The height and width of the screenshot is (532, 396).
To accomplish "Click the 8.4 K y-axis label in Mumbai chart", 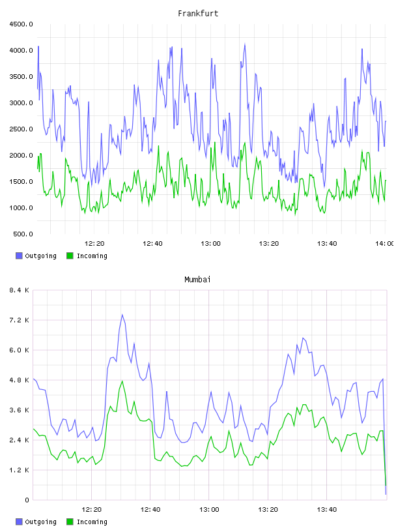I will pos(20,290).
